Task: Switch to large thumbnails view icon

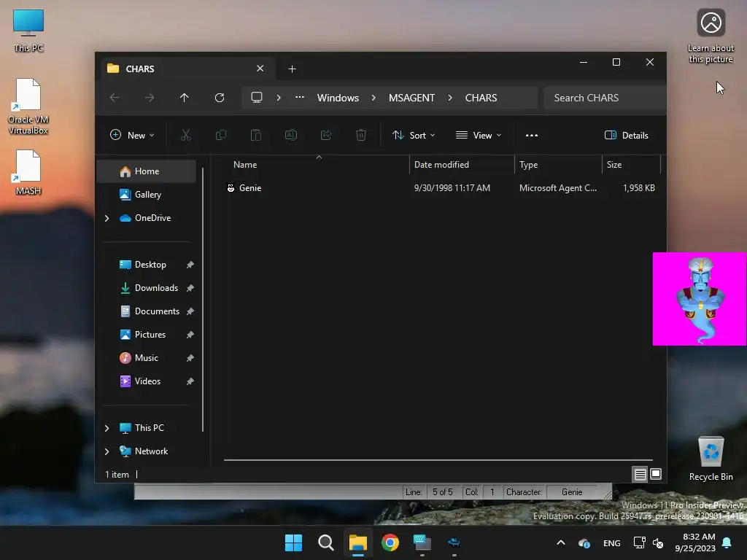Action: click(656, 474)
